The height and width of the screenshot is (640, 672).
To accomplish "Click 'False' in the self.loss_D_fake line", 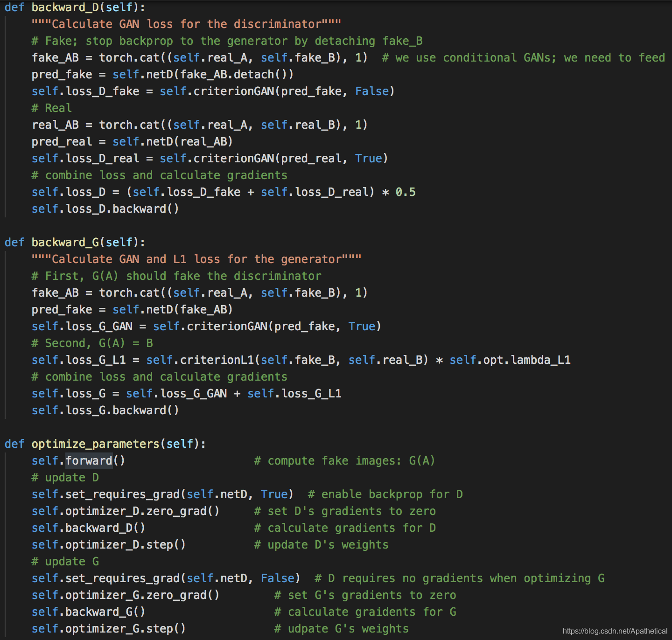I will pos(372,91).
